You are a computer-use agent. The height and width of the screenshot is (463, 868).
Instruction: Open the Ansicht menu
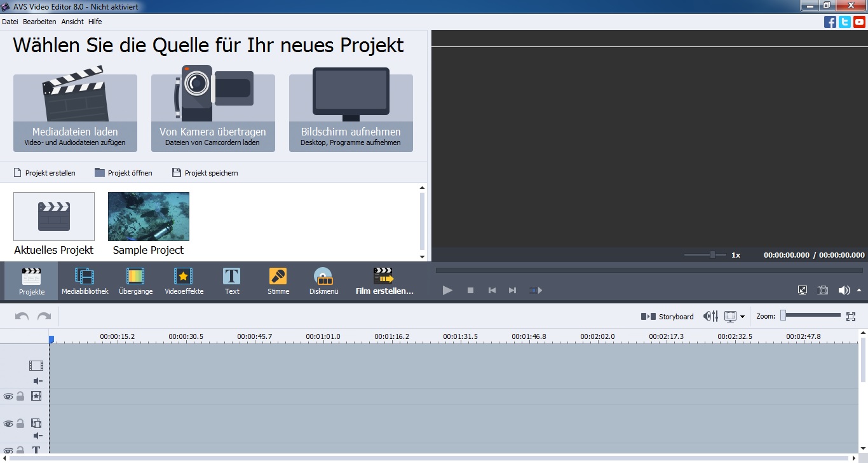coord(72,22)
